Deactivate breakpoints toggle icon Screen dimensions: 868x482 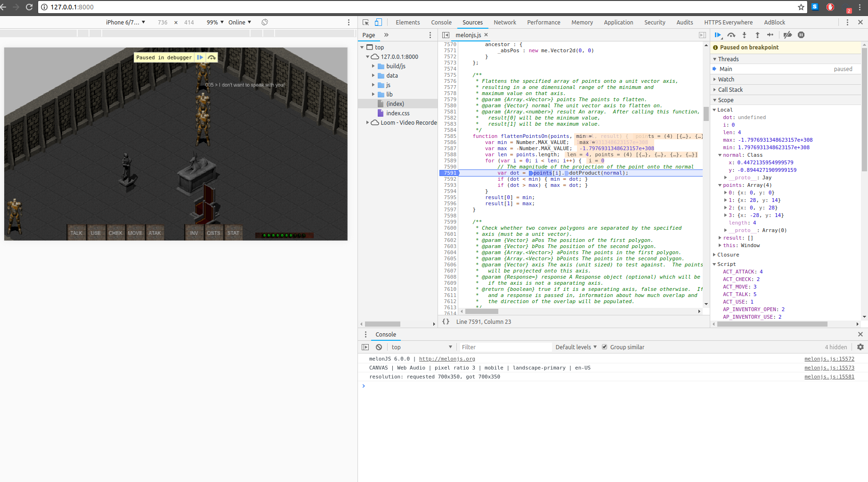(x=787, y=35)
